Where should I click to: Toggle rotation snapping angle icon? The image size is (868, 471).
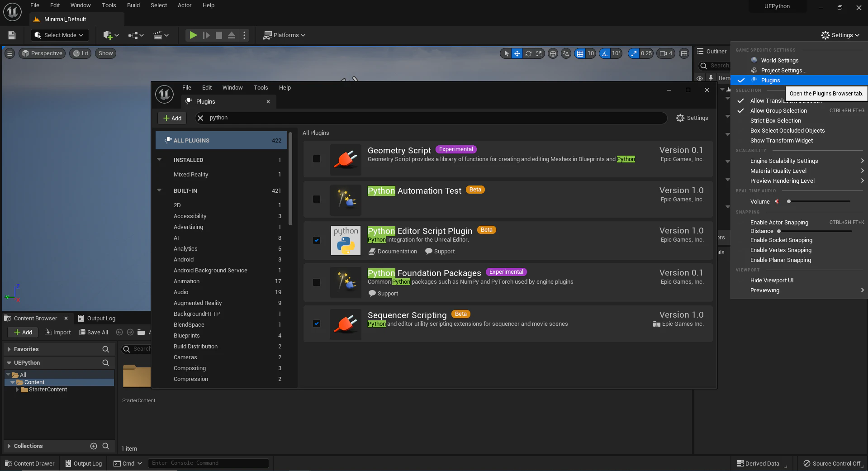tap(605, 53)
